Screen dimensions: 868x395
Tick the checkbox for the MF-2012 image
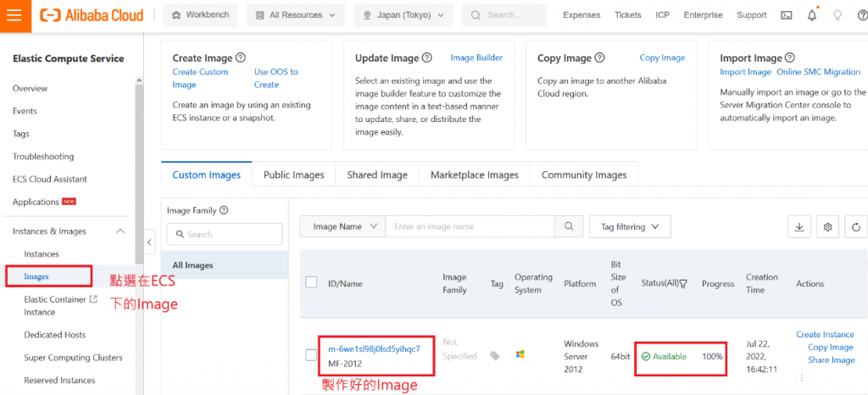click(x=311, y=355)
